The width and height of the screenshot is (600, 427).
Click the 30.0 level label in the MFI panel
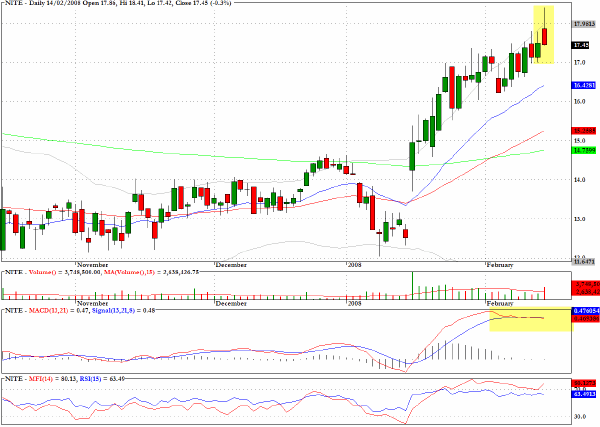pos(579,416)
